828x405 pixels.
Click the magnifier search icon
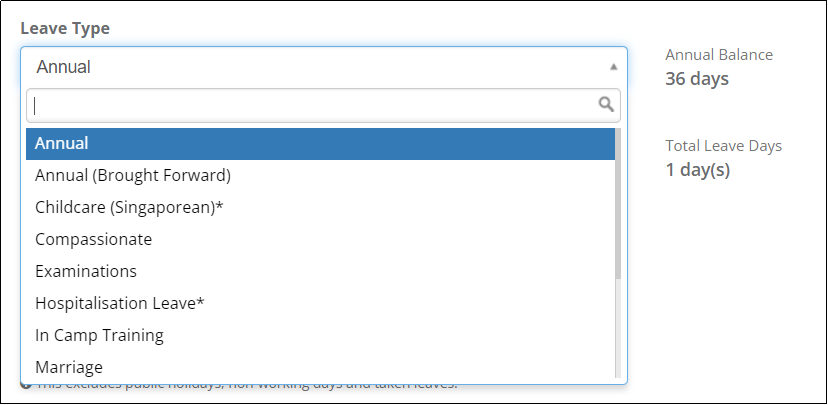606,105
